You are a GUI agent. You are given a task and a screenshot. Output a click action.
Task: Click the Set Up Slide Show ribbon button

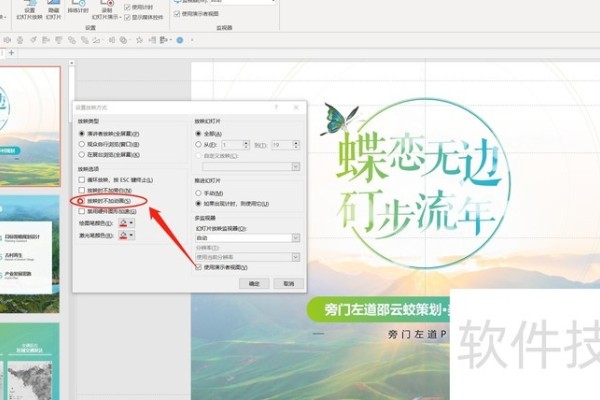click(29, 10)
